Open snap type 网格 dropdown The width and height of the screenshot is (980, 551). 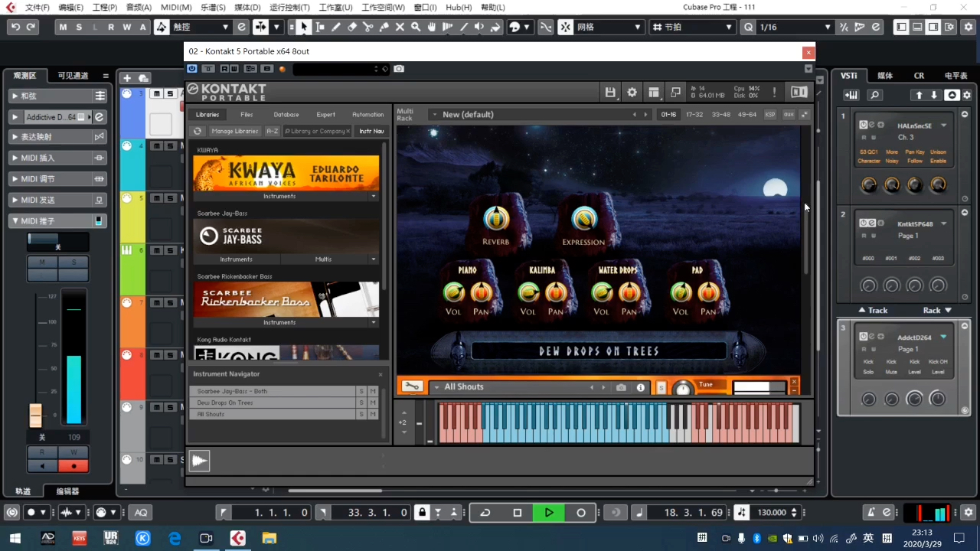(609, 27)
